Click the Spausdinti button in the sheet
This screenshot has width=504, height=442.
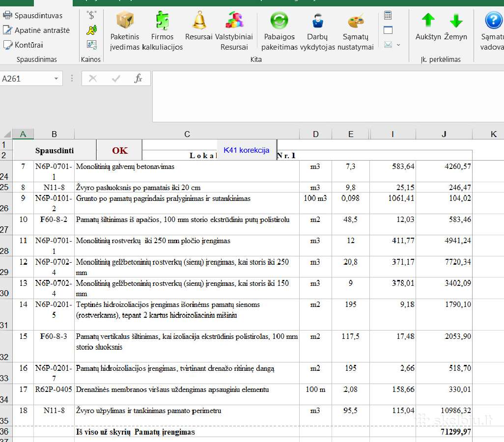55,150
